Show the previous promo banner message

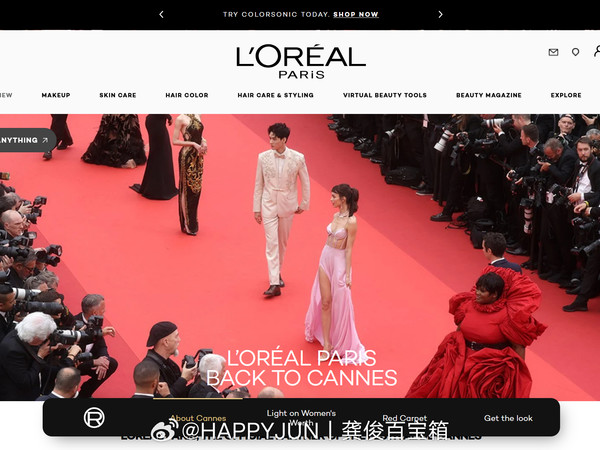point(161,15)
